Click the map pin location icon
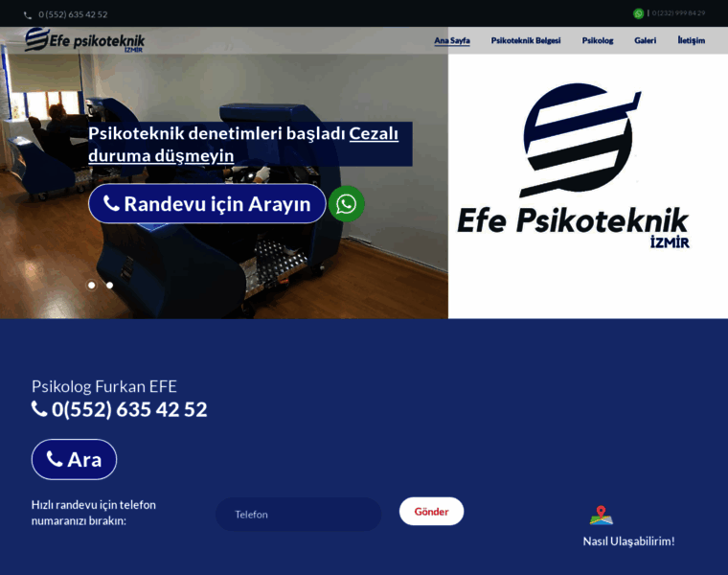The width and height of the screenshot is (728, 575). pos(602,515)
